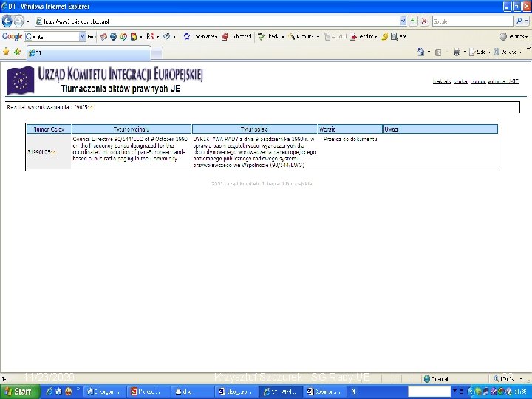Click the browser Back arrow button

coord(7,21)
